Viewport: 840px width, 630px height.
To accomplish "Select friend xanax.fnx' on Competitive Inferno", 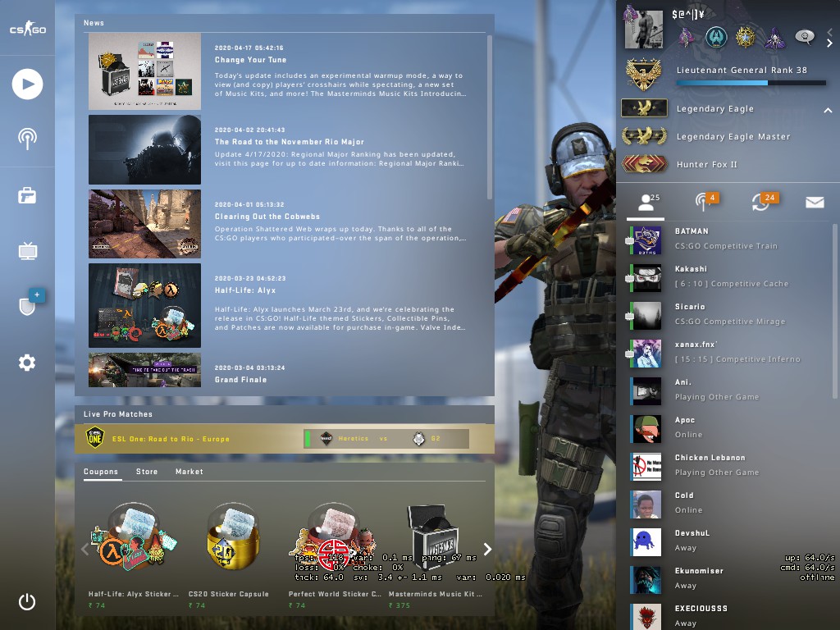I will pyautogui.click(x=729, y=353).
